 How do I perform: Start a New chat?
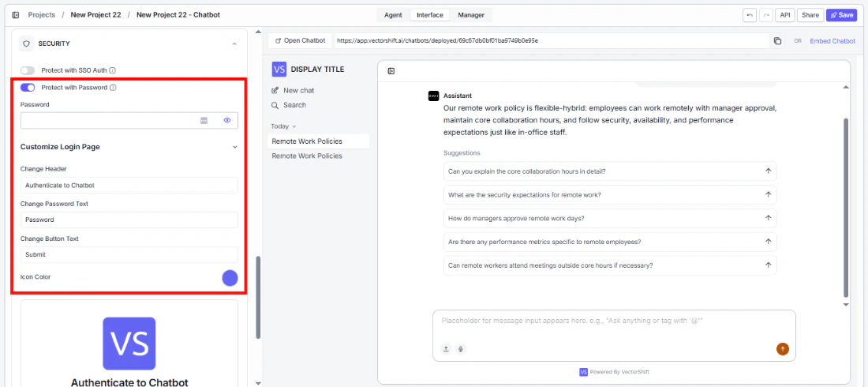pos(293,90)
